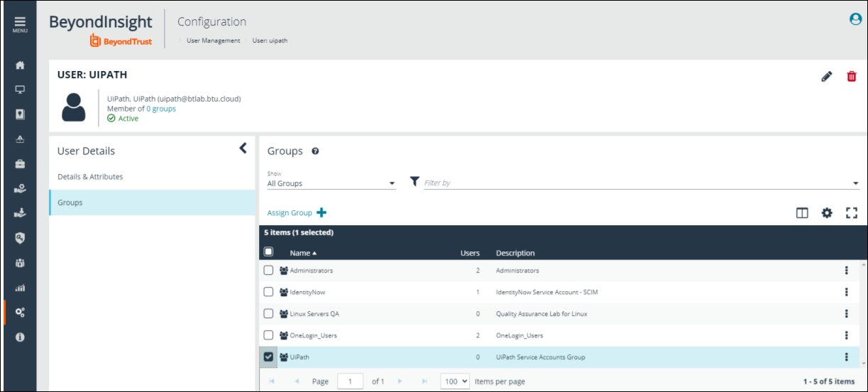Toggle the column layout view icon

tap(802, 212)
